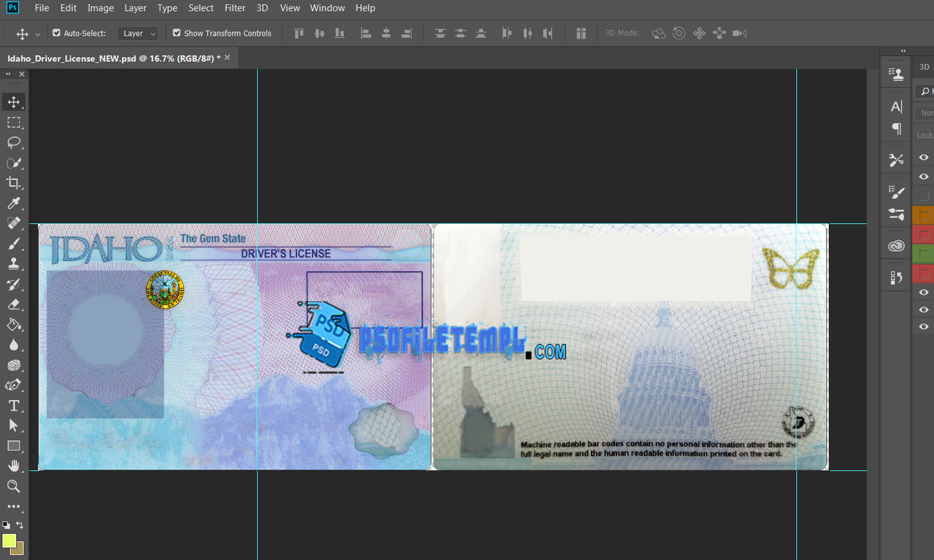The height and width of the screenshot is (560, 934).
Task: Open the Creative Cloud Libraries panel
Action: click(x=897, y=246)
